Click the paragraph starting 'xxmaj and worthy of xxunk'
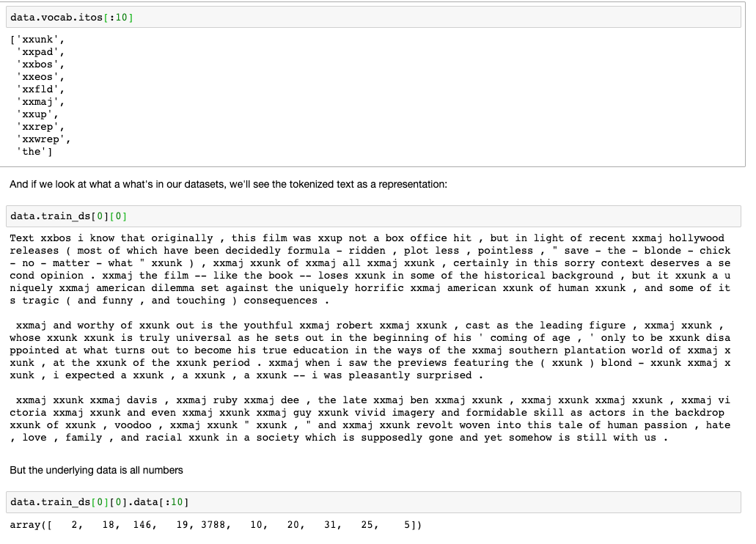756x544 pixels. (370, 350)
